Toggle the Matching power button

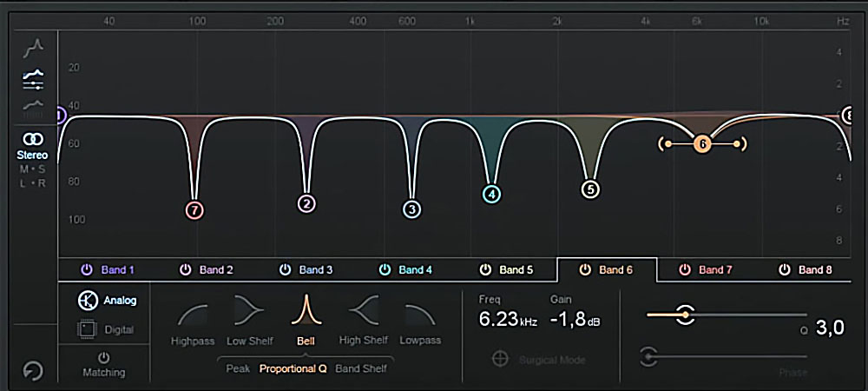pyautogui.click(x=103, y=358)
